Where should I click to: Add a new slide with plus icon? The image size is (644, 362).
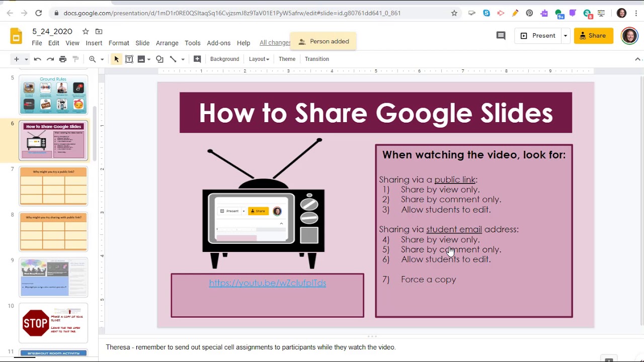click(16, 59)
